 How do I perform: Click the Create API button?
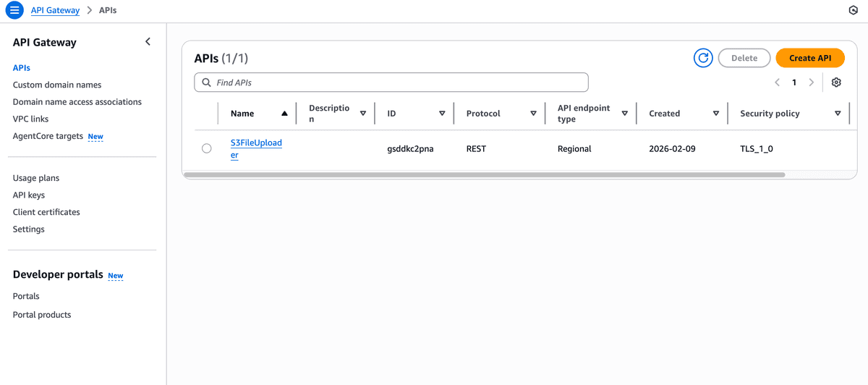click(810, 58)
